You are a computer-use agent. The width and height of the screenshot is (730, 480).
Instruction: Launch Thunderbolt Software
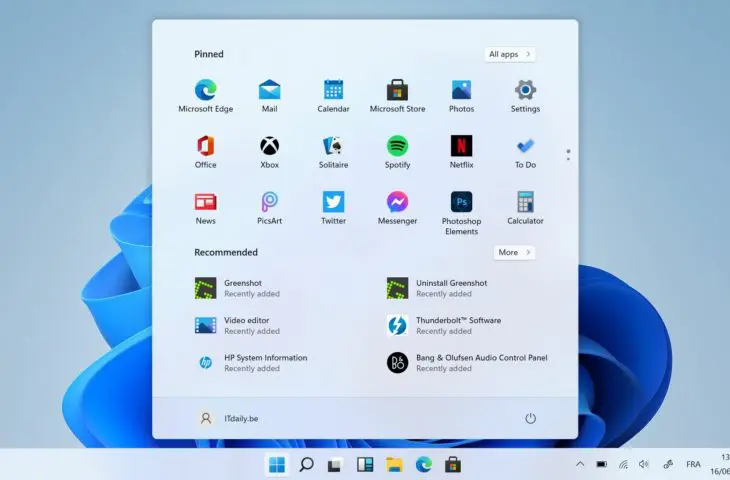point(444,325)
